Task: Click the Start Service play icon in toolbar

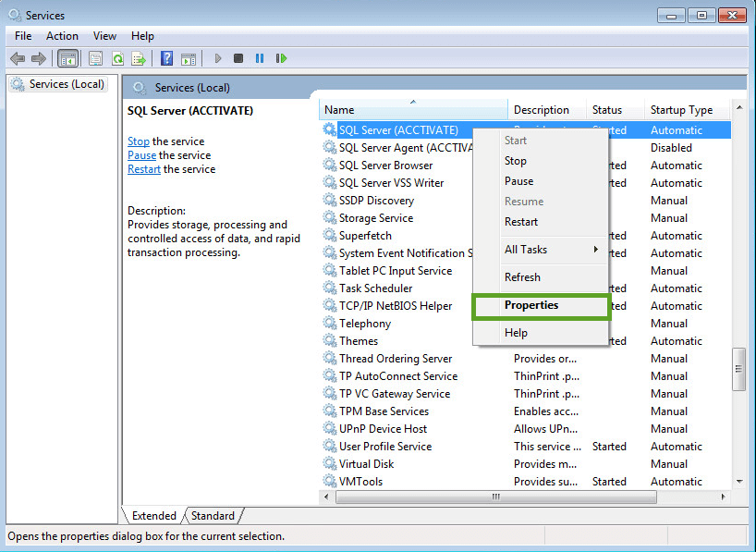Action: click(x=218, y=58)
